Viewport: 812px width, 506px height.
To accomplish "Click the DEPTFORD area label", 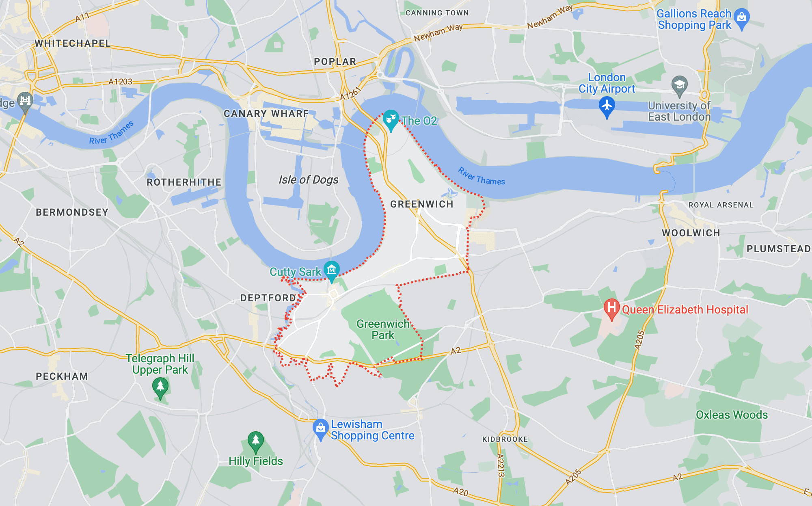I will tap(268, 298).
